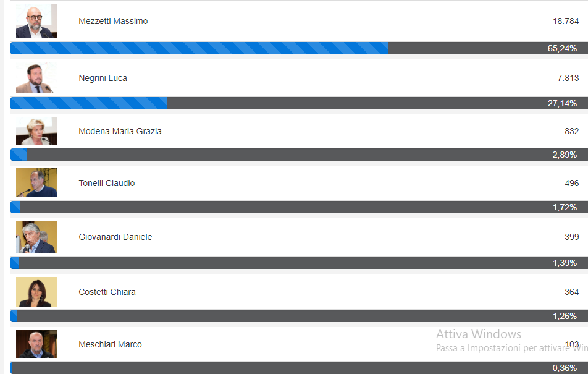Click the 65,24% progress bar
The image size is (588, 374).
pyautogui.click(x=299, y=48)
